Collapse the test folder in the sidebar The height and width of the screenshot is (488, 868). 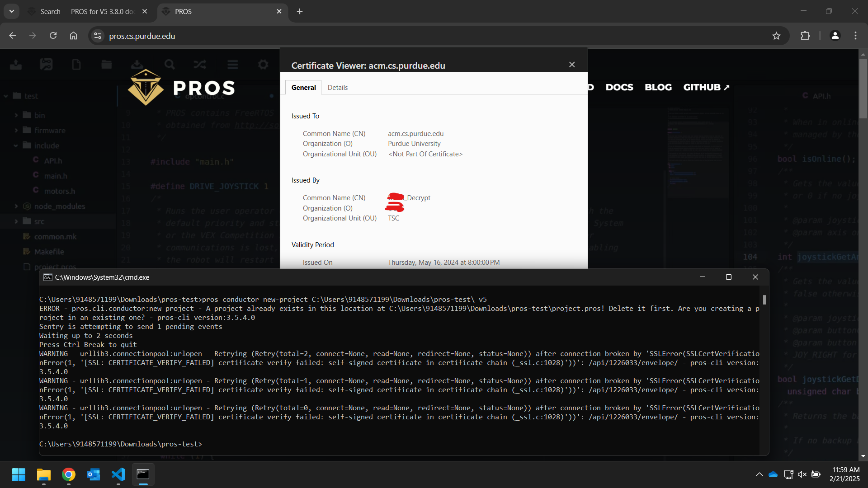point(6,95)
